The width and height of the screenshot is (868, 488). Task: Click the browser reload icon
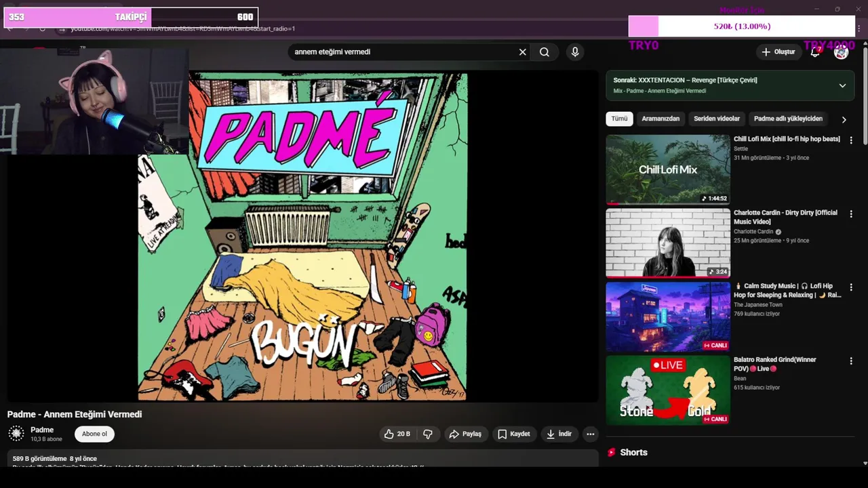pyautogui.click(x=42, y=28)
